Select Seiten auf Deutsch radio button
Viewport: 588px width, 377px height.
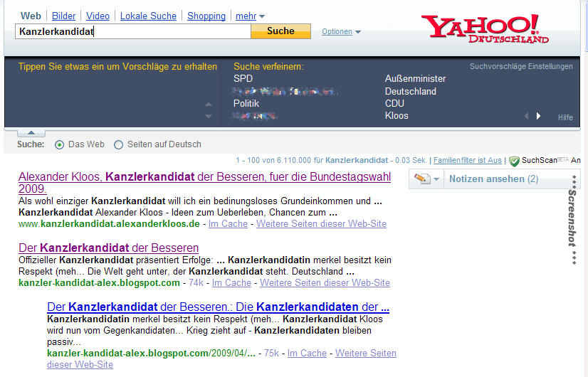(118, 144)
